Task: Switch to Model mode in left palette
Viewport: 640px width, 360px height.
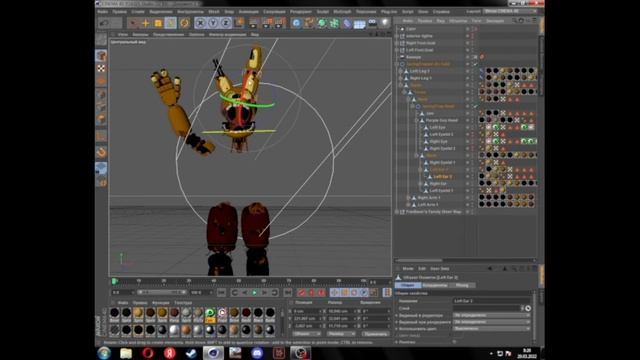Action: pos(101,56)
